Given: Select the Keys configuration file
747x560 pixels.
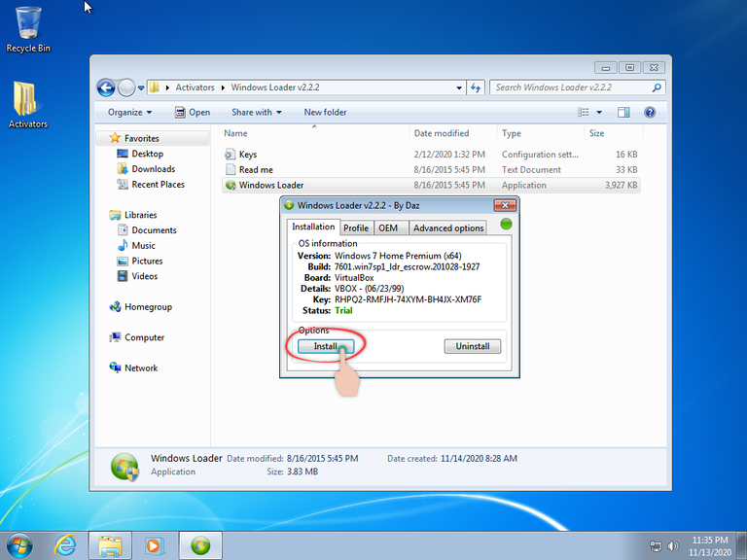Looking at the screenshot, I should (x=431, y=155).
